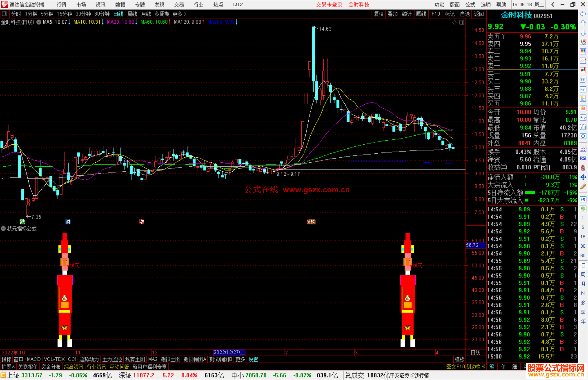This screenshot has height=380, width=588.
Task: Expand 更多 period options in top toolbar
Action: coord(179,14)
